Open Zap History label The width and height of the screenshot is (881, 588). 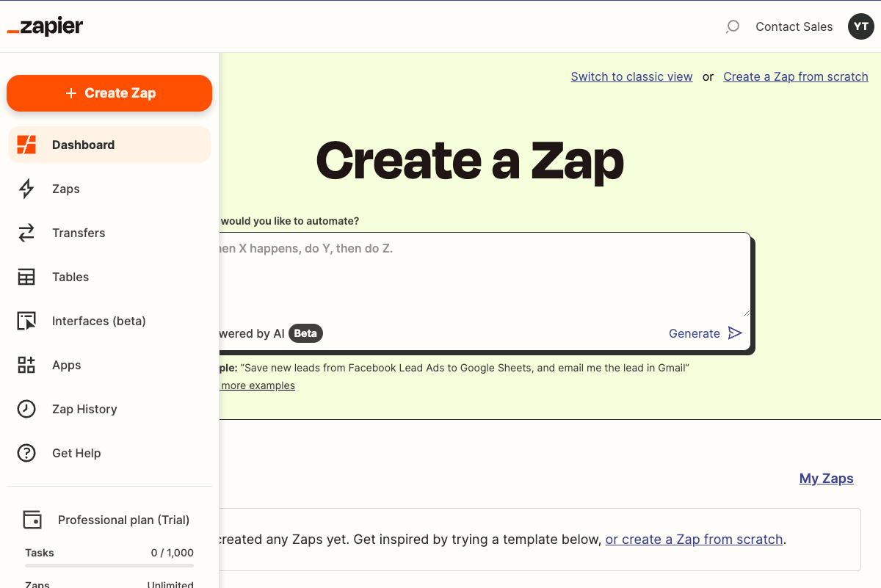(84, 409)
